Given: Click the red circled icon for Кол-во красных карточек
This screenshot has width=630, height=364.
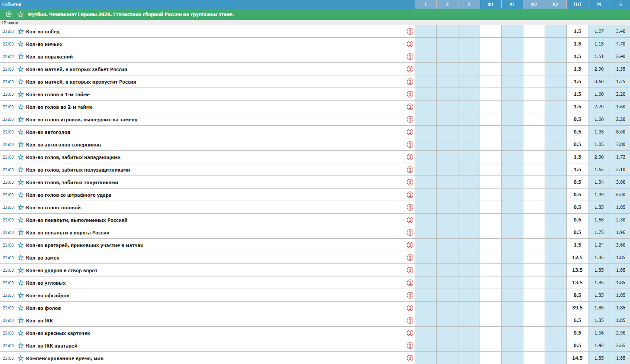Looking at the screenshot, I should [410, 333].
